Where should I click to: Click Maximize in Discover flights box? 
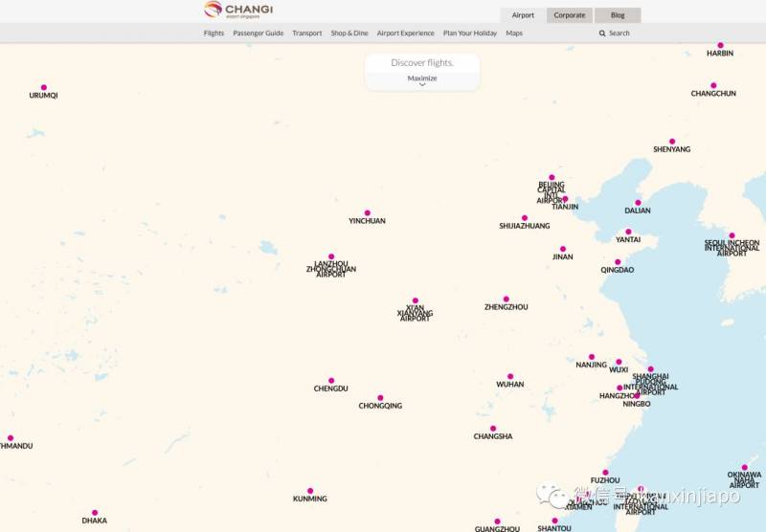[x=422, y=78]
